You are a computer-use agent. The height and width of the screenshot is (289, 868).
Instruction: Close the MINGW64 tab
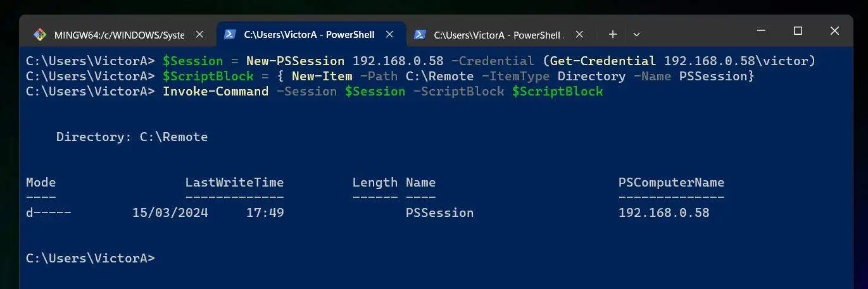[x=200, y=35]
